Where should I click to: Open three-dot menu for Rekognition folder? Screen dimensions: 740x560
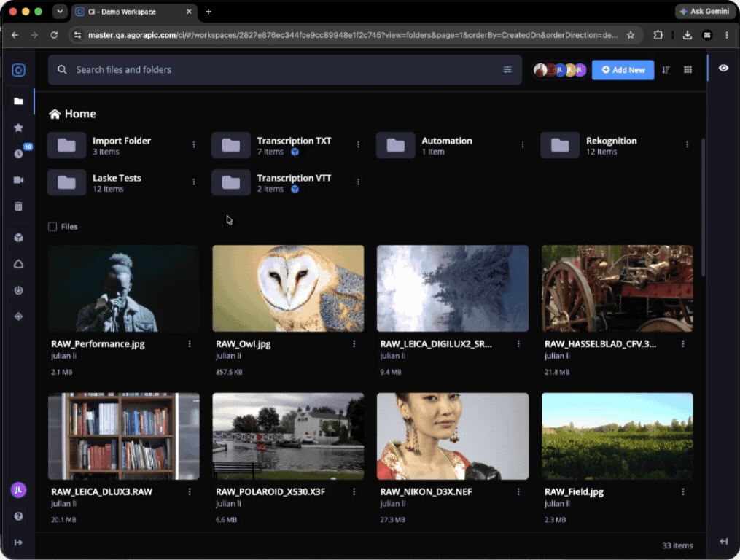(x=687, y=144)
